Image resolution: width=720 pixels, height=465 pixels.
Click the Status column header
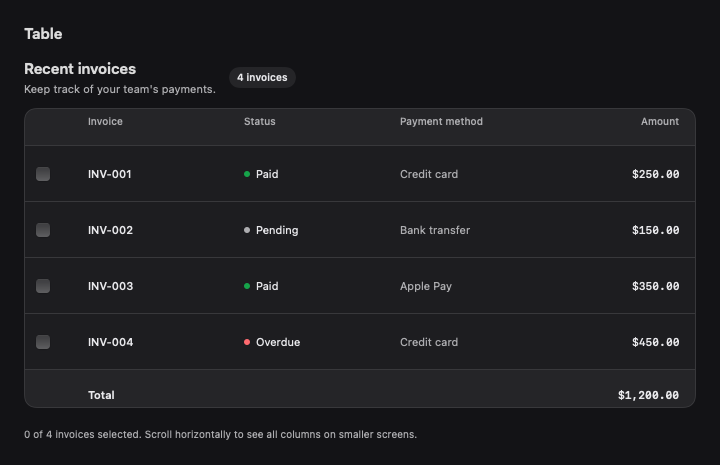259,122
